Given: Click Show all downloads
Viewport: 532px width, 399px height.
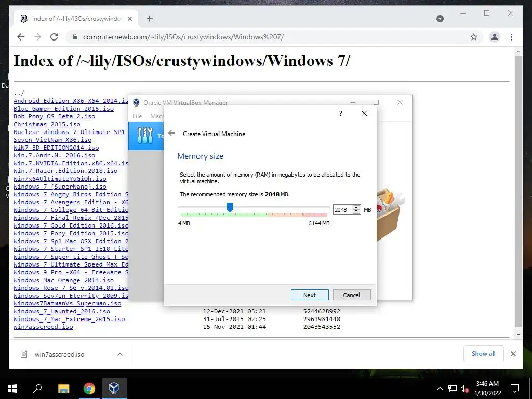Looking at the screenshot, I should [x=483, y=354].
